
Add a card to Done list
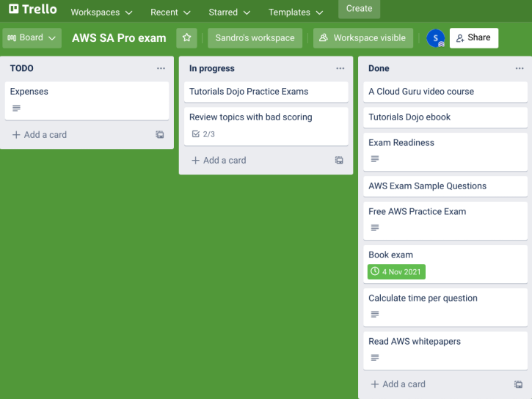[398, 384]
